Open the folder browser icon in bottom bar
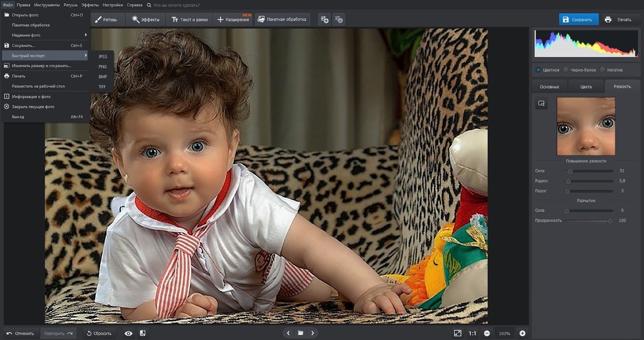 pos(301,333)
